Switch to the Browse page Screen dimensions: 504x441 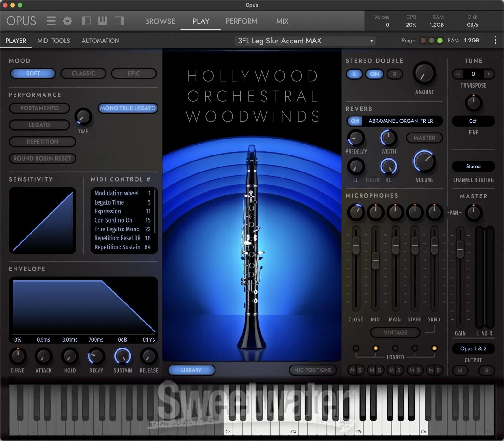160,21
